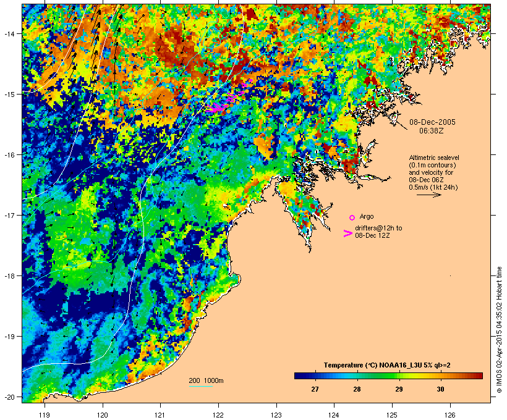
Task: Click the longitude label "120"
Action: click(x=103, y=415)
